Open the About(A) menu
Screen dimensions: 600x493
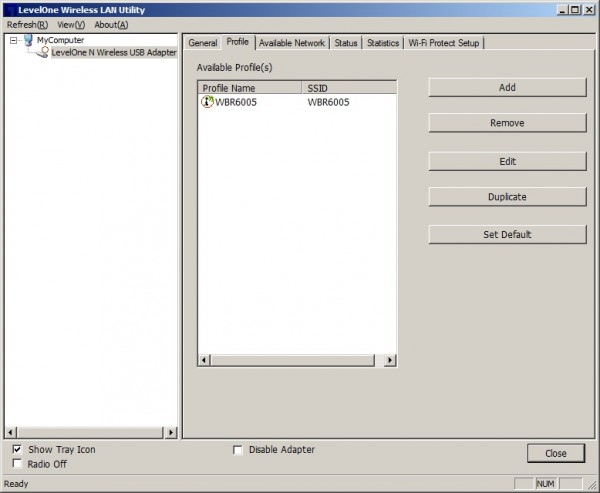click(x=111, y=25)
